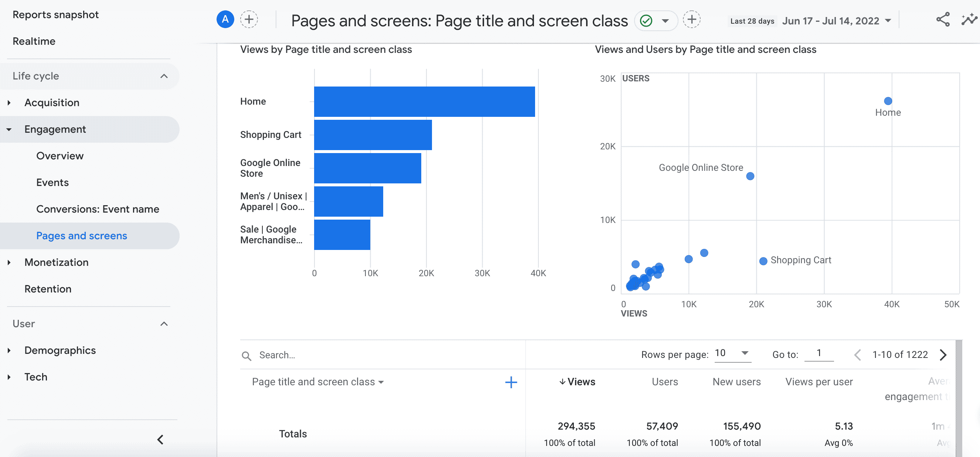This screenshot has width=980, height=457.
Task: Open the Rows per page dropdown
Action: coord(732,353)
